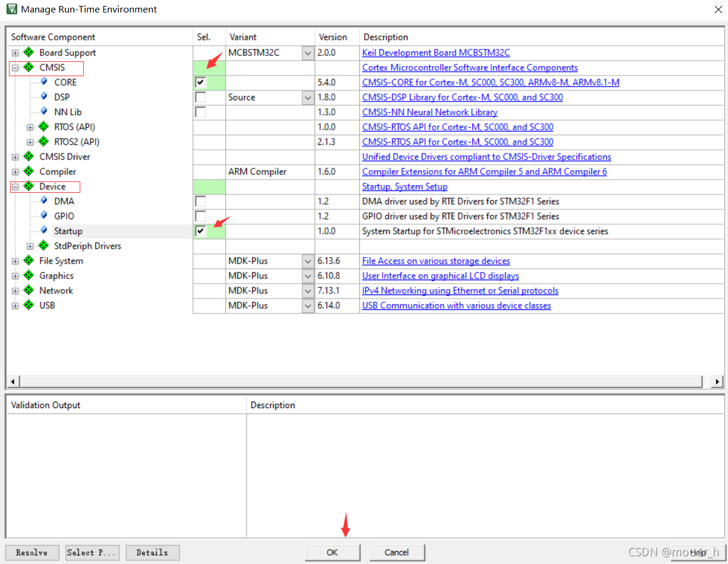Expand the RTOS (API) tree node
This screenshot has height=564, width=728.
30,127
